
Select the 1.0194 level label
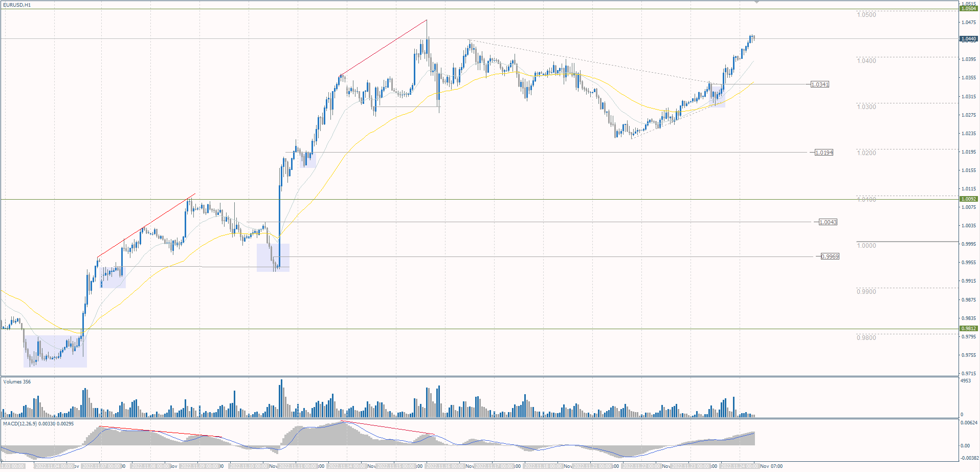click(824, 153)
